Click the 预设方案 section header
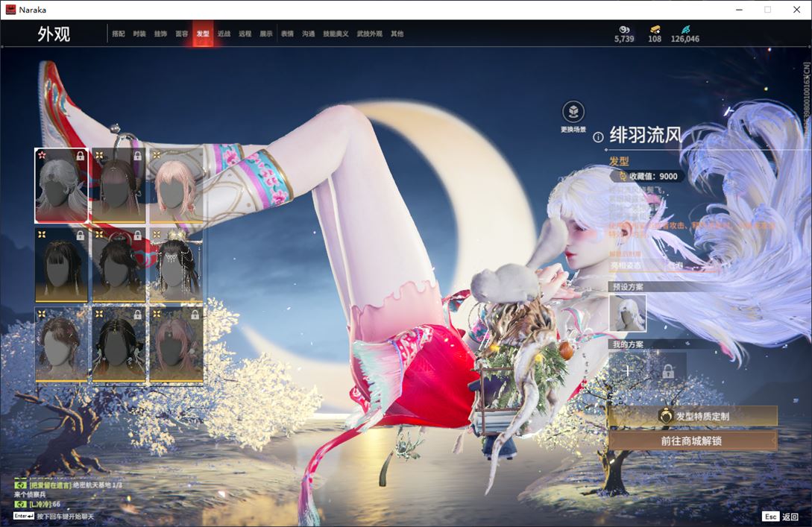This screenshot has height=527, width=812. (x=628, y=287)
